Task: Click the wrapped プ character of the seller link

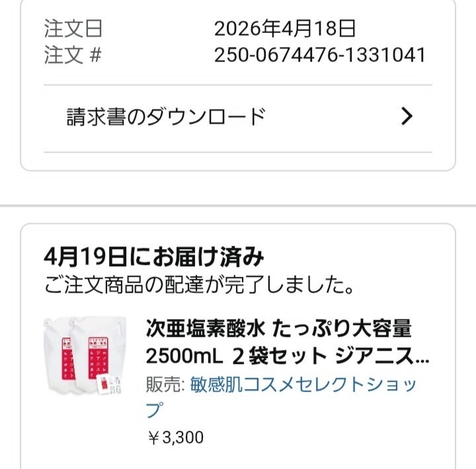Action: (153, 410)
